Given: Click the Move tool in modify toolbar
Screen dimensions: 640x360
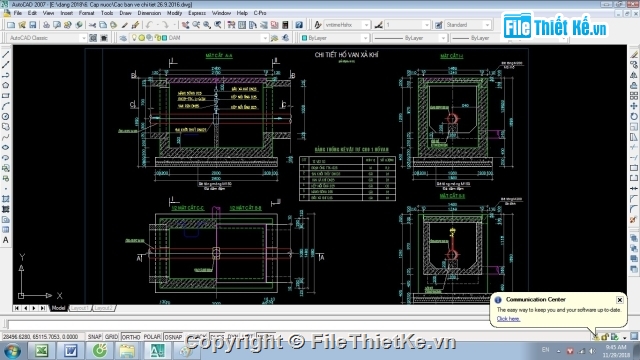Looking at the screenshot, I should (633, 106).
